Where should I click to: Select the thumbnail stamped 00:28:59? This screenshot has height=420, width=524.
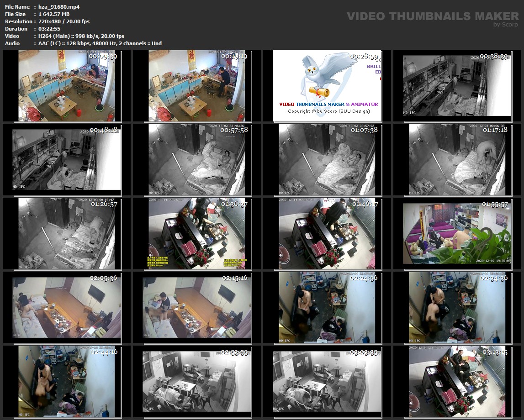click(x=327, y=86)
